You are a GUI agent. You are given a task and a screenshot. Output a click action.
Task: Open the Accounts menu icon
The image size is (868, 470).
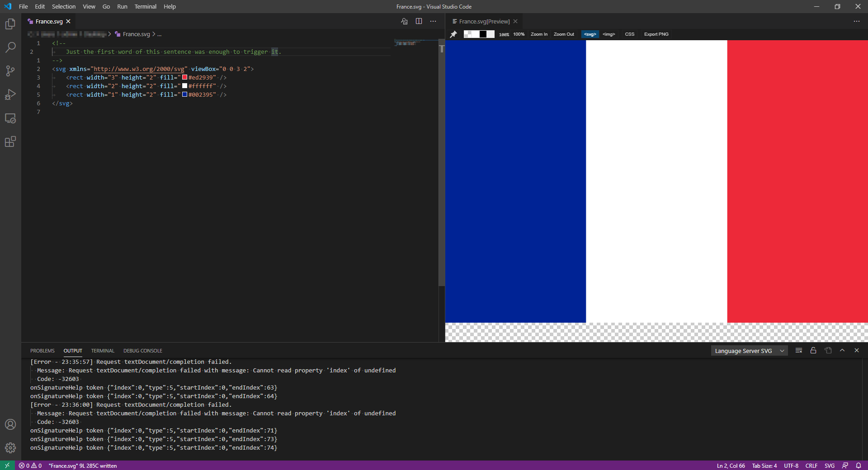[x=10, y=424]
